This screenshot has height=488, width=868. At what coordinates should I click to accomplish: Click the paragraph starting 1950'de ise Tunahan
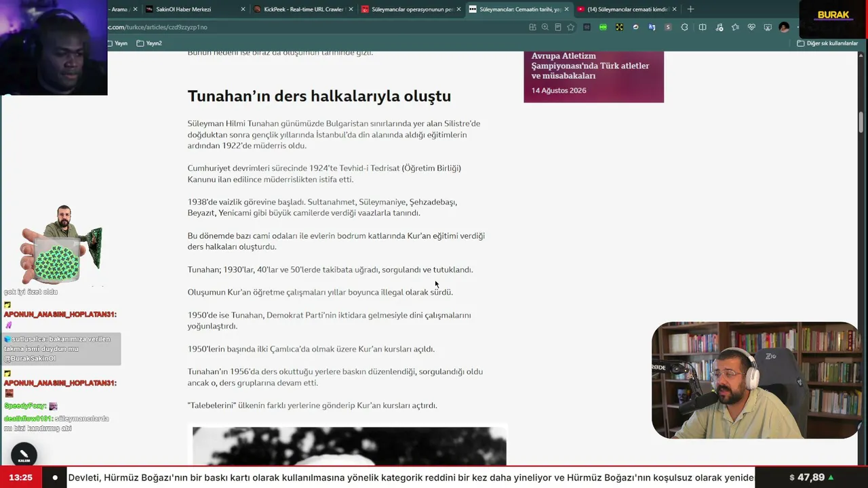pos(330,321)
